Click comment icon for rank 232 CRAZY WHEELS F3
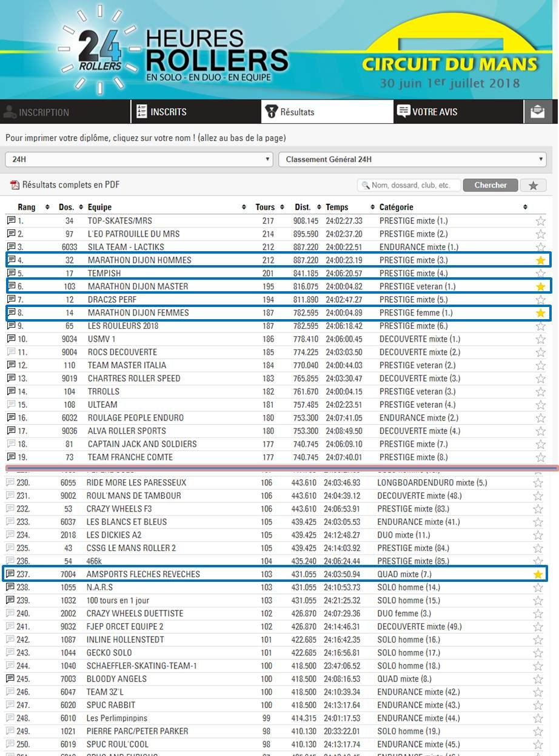Viewport: 559px width, 756px height. (10, 508)
